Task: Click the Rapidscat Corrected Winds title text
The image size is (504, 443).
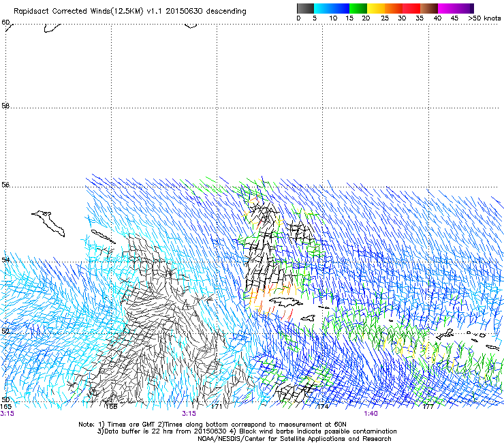Action: [x=130, y=12]
